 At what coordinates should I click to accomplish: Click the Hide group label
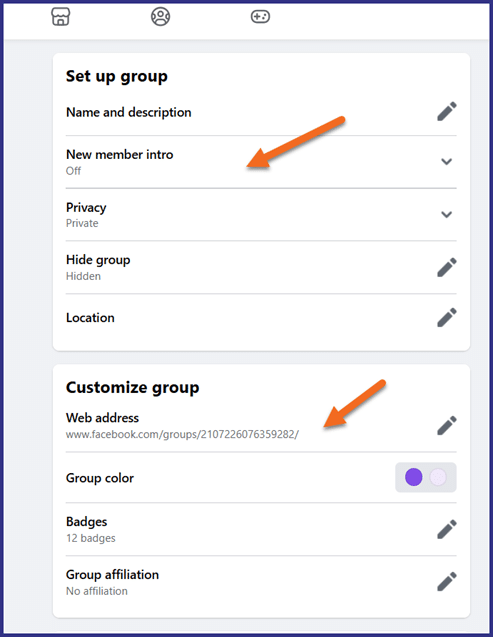(x=98, y=260)
